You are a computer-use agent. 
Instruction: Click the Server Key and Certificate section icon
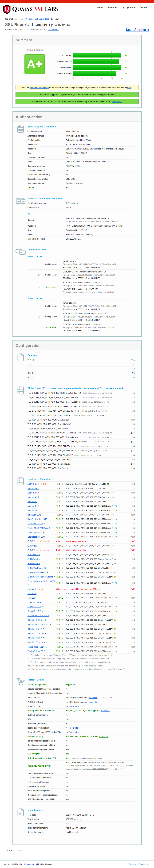pos(20,129)
